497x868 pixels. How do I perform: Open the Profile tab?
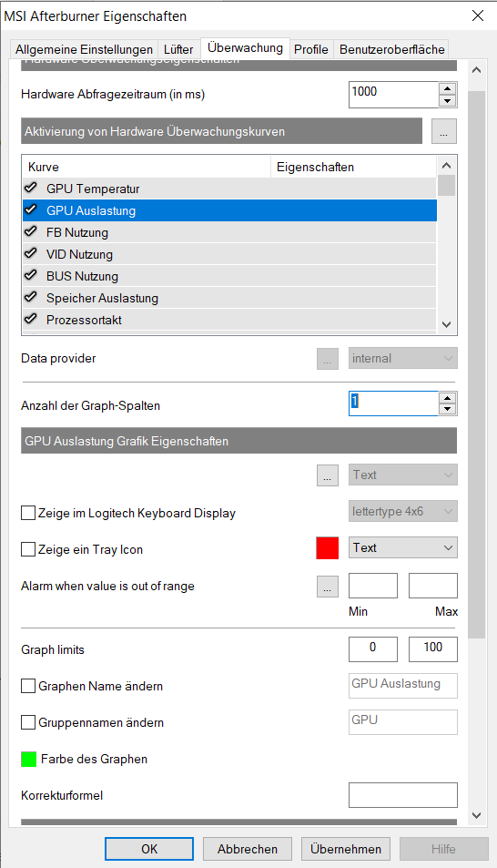311,49
